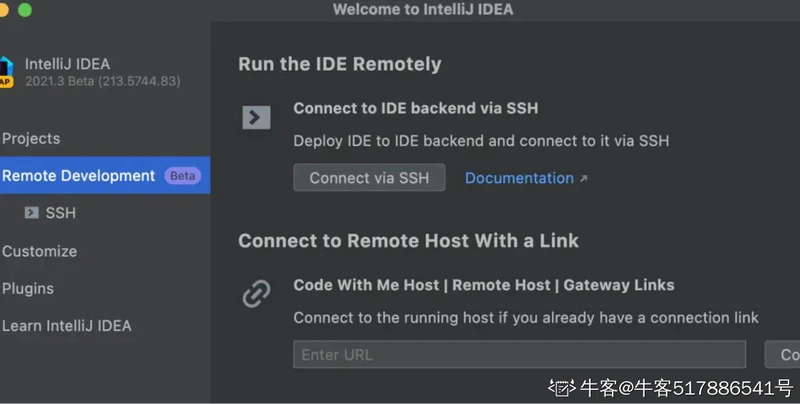
Task: Select SSH under Remote Development
Action: [60, 213]
